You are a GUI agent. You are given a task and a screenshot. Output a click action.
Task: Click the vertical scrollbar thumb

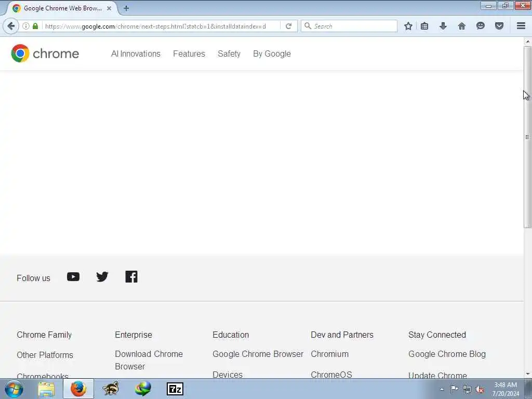[528, 137]
